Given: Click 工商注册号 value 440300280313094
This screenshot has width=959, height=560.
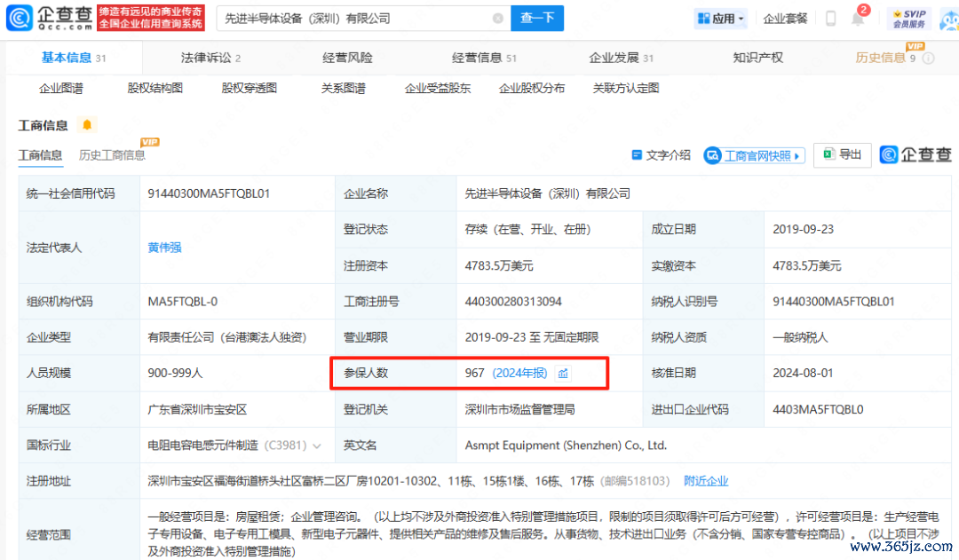Looking at the screenshot, I should 513,302.
